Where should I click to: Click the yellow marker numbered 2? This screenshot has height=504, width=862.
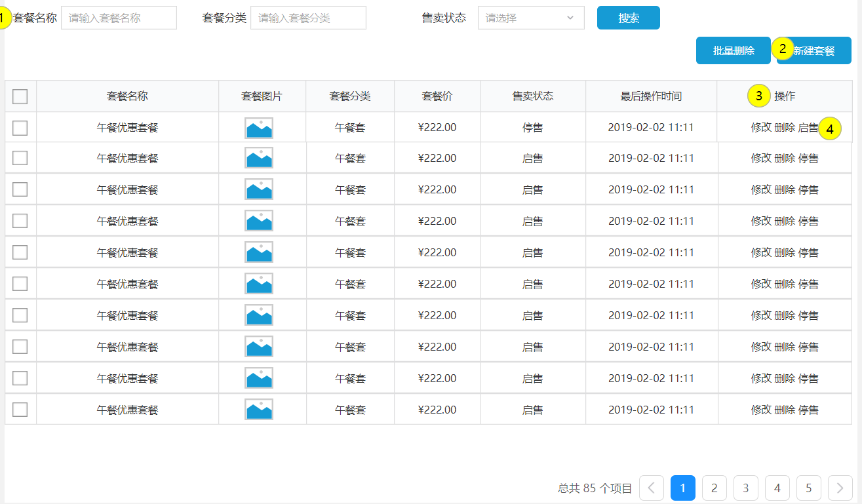click(x=782, y=48)
